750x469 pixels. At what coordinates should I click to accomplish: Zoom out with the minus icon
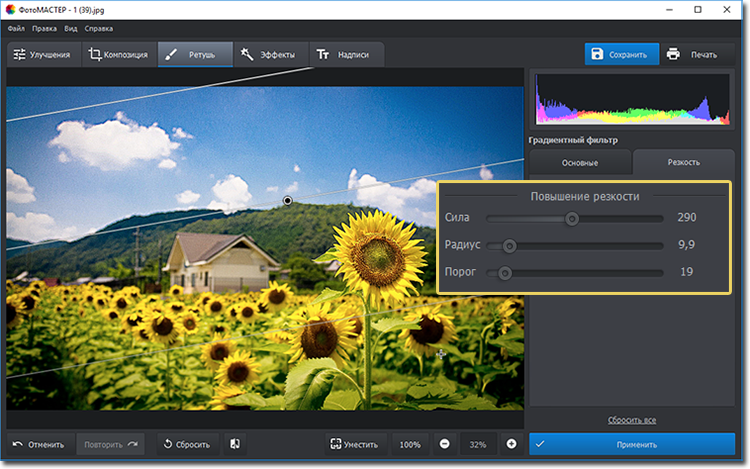coord(444,444)
